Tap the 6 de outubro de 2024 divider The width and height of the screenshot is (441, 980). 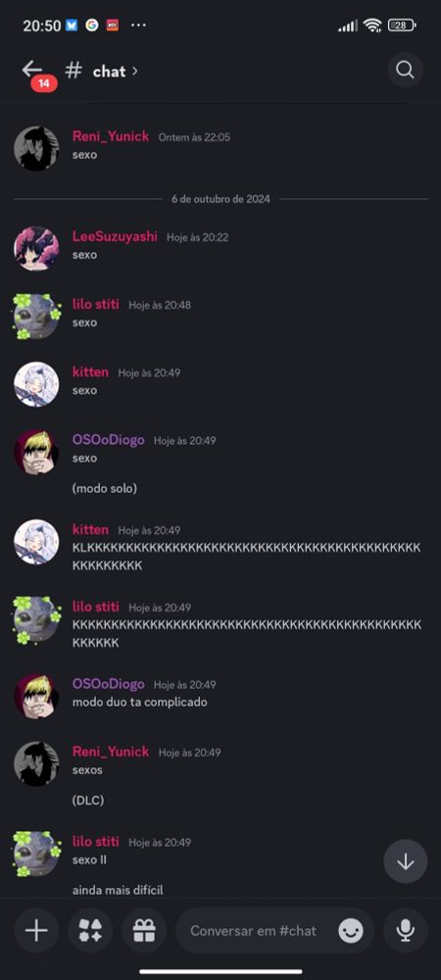coord(221,199)
